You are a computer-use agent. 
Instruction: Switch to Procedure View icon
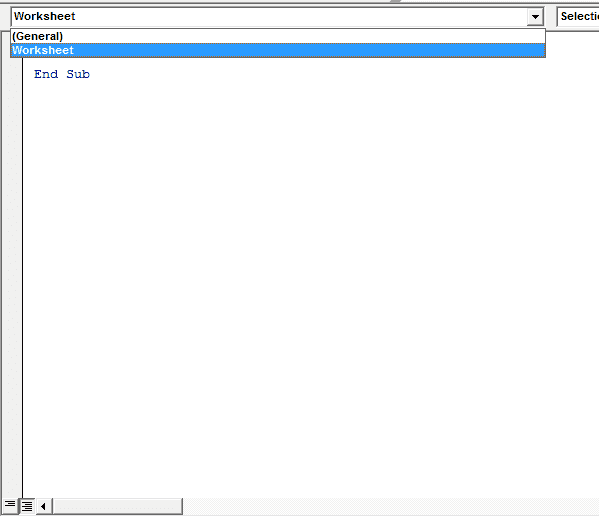click(x=10, y=506)
